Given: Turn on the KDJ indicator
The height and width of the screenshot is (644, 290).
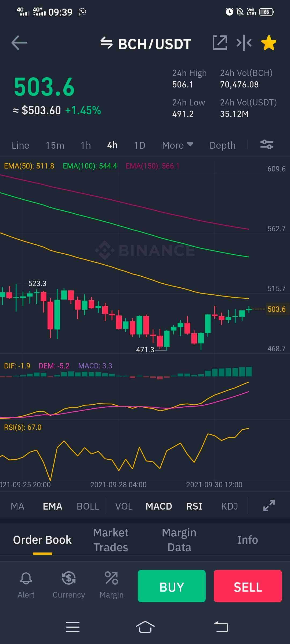Looking at the screenshot, I should coord(230,506).
